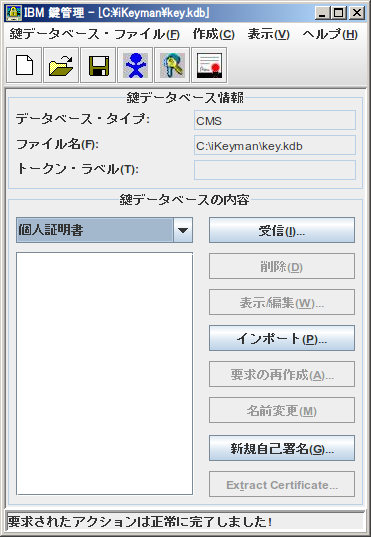Open a key database file via folder icon
371x537 pixels.
[61, 65]
